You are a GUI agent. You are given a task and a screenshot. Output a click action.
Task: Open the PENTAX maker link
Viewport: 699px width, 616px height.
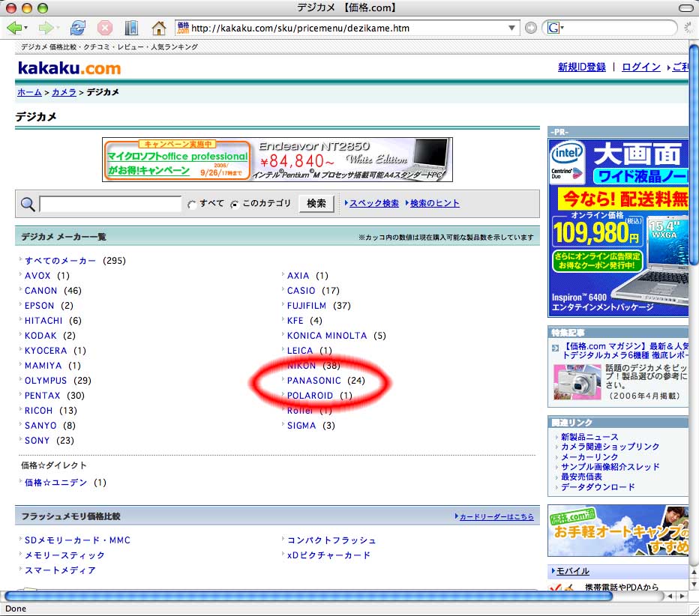click(42, 396)
